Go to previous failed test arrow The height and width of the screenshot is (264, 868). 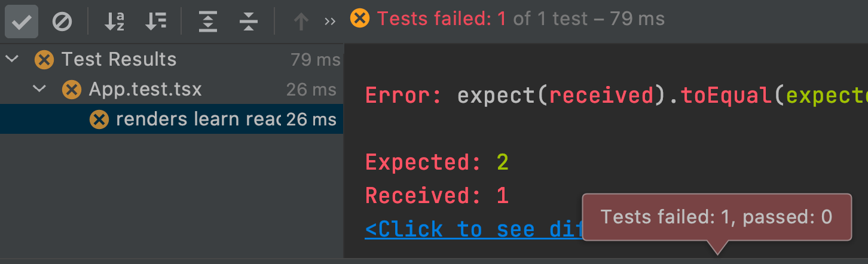pyautogui.click(x=301, y=22)
